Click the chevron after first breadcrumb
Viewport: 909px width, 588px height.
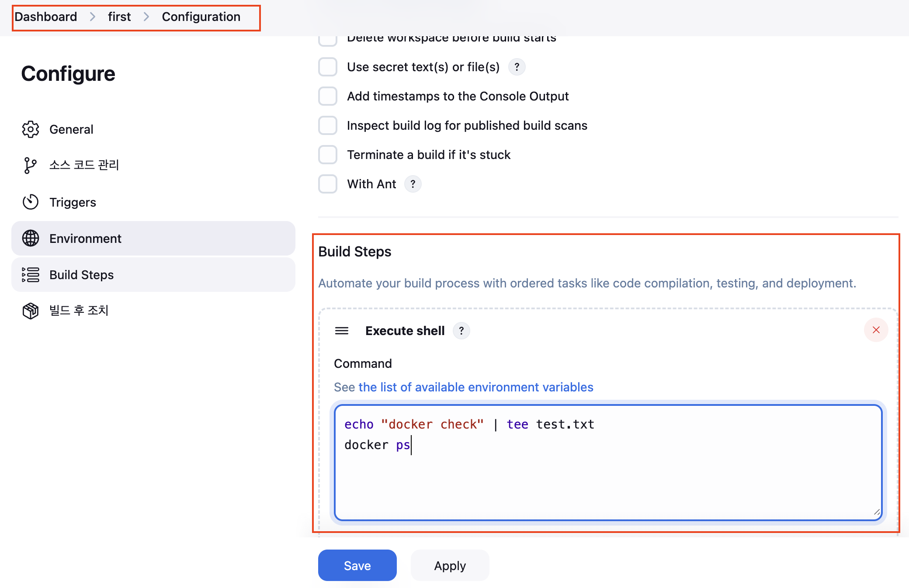pos(146,17)
